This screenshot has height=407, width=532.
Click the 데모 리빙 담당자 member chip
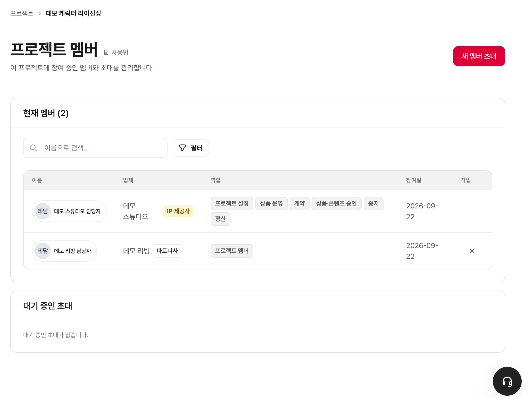pos(64,251)
